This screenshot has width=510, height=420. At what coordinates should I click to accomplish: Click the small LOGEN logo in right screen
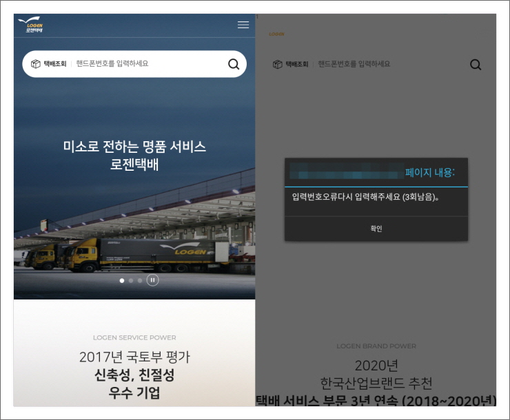tap(276, 34)
